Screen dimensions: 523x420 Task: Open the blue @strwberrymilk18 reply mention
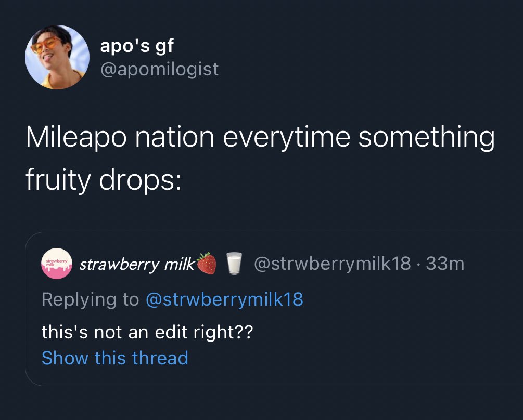click(224, 299)
